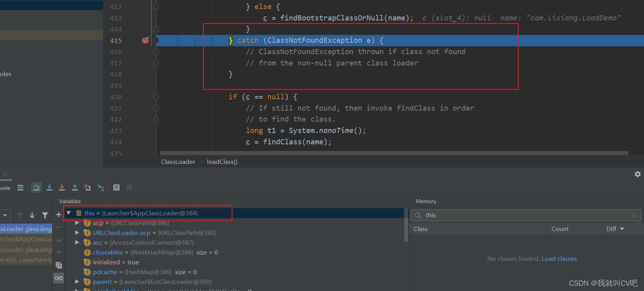
Task: Click the Load classes link
Action: click(559, 258)
